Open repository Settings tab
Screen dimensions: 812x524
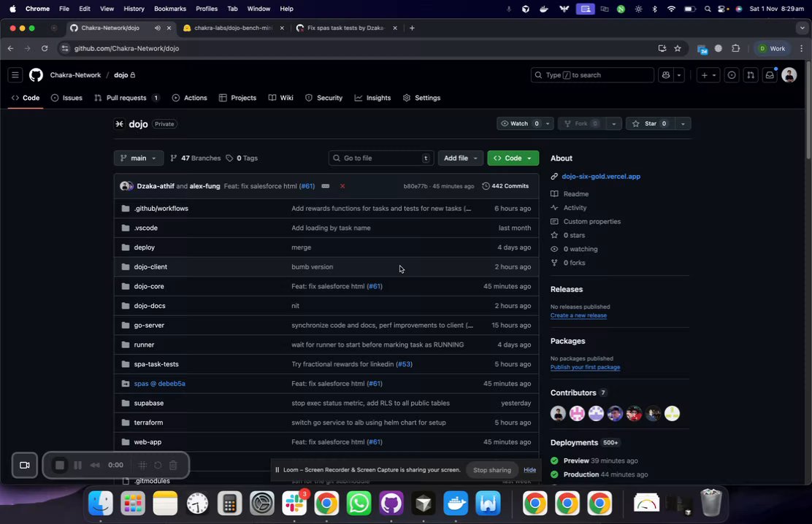click(422, 98)
